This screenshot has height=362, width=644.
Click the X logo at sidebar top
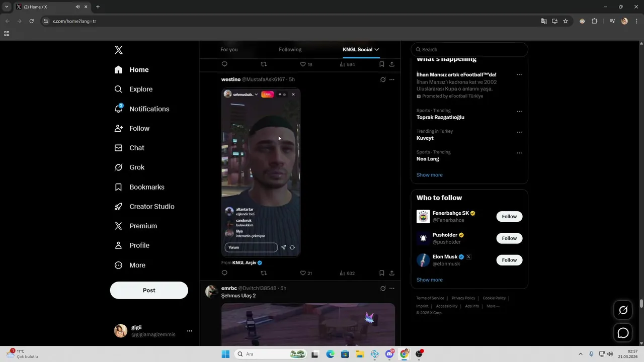point(118,50)
